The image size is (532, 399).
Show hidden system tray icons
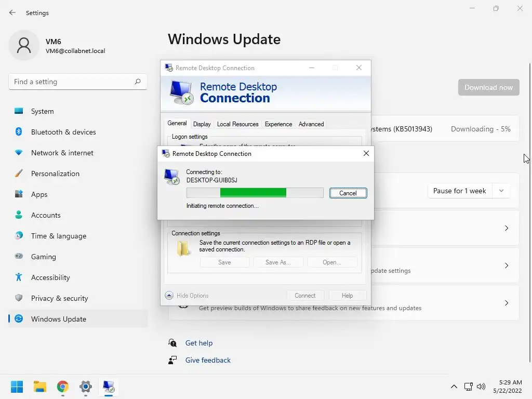454,387
